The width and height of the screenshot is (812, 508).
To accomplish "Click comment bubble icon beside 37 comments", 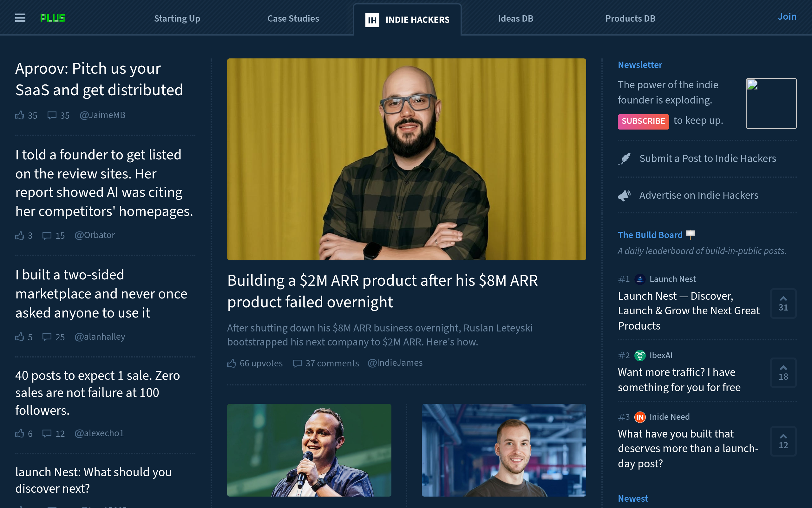I will tap(297, 363).
